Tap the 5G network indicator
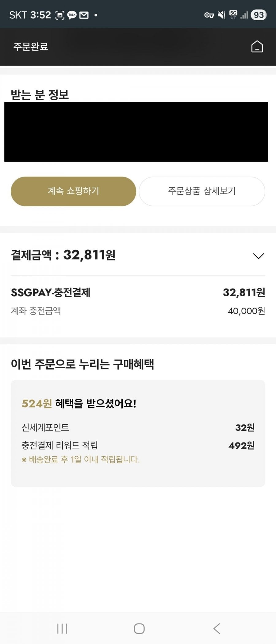 233,14
